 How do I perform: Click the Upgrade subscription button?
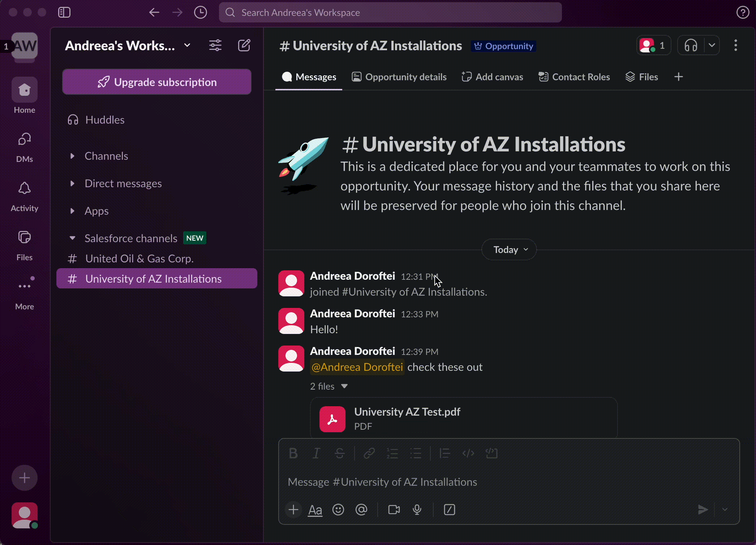click(157, 82)
